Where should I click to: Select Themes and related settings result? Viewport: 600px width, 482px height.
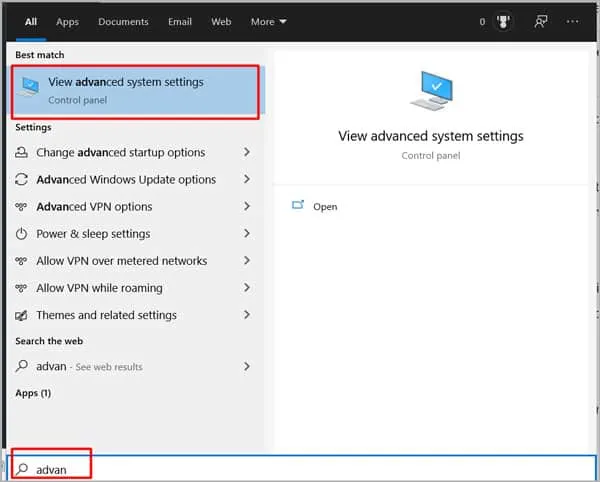(132, 315)
